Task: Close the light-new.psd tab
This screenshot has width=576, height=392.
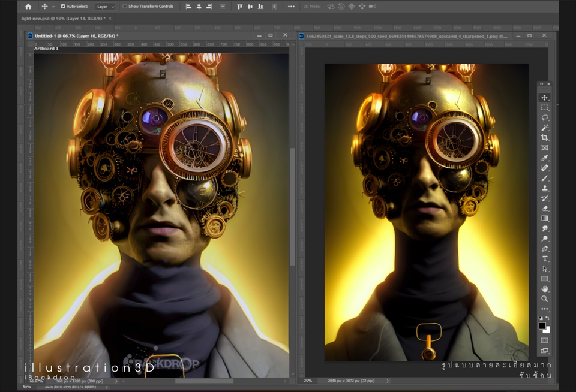Action: (109, 19)
